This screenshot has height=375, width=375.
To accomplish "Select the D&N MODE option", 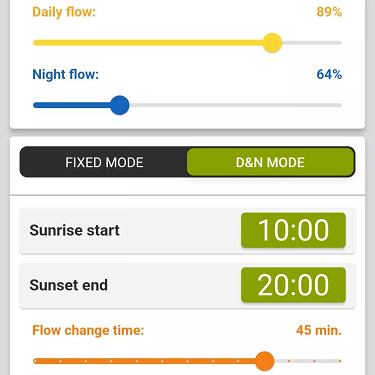I will point(270,162).
